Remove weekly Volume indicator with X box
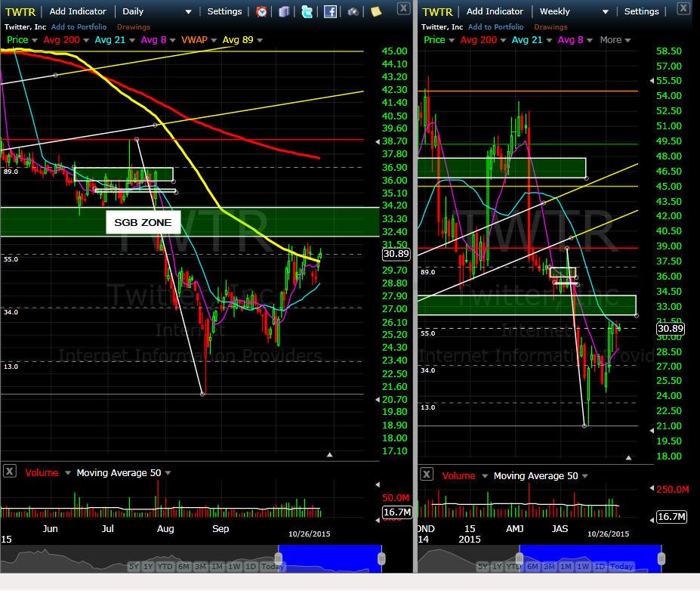 (427, 474)
